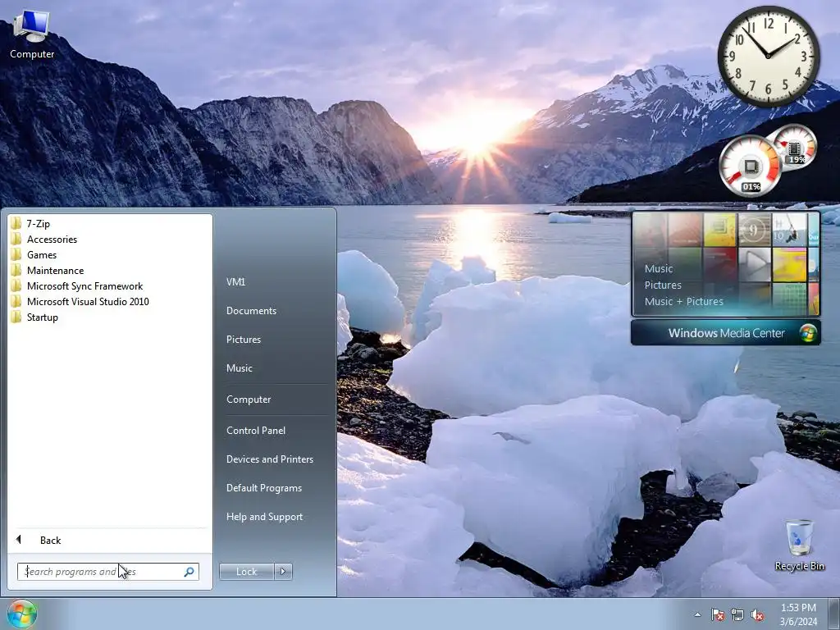Open the Computer desktop icon
Image resolution: width=840 pixels, height=630 pixels.
[x=32, y=34]
